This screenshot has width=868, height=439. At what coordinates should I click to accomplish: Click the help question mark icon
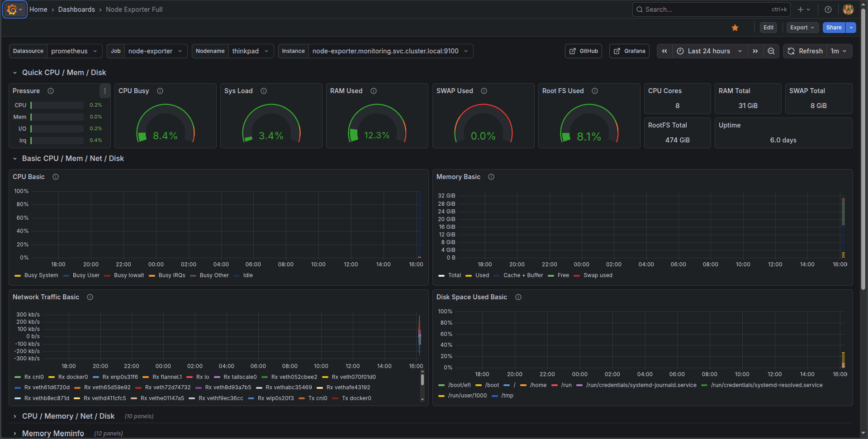(x=828, y=9)
